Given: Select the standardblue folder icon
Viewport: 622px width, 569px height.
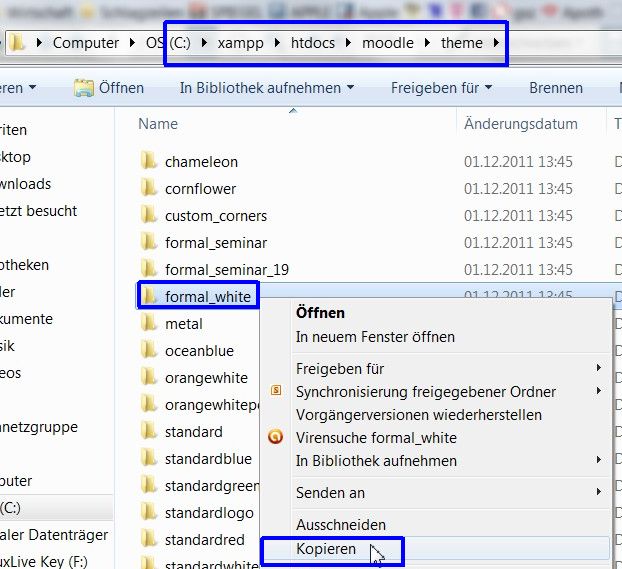Looking at the screenshot, I should tap(149, 458).
